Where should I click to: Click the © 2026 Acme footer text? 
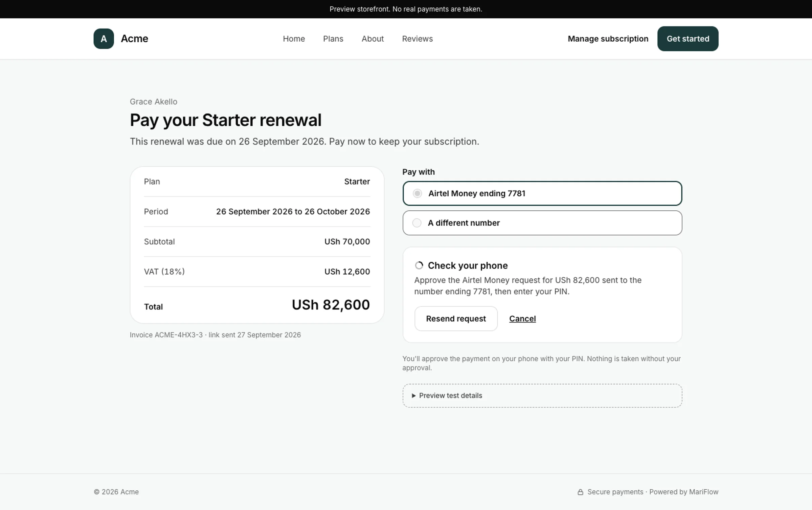click(116, 492)
